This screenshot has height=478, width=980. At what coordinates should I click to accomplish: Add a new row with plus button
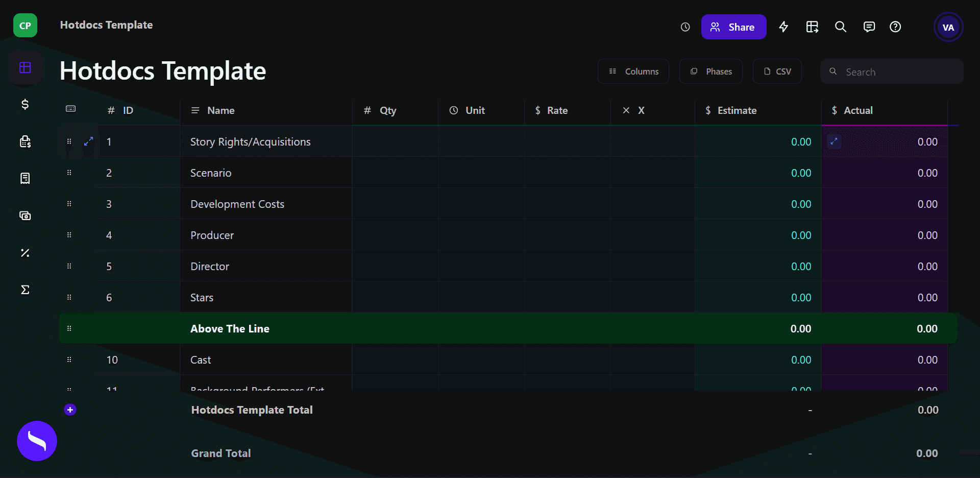pyautogui.click(x=70, y=410)
